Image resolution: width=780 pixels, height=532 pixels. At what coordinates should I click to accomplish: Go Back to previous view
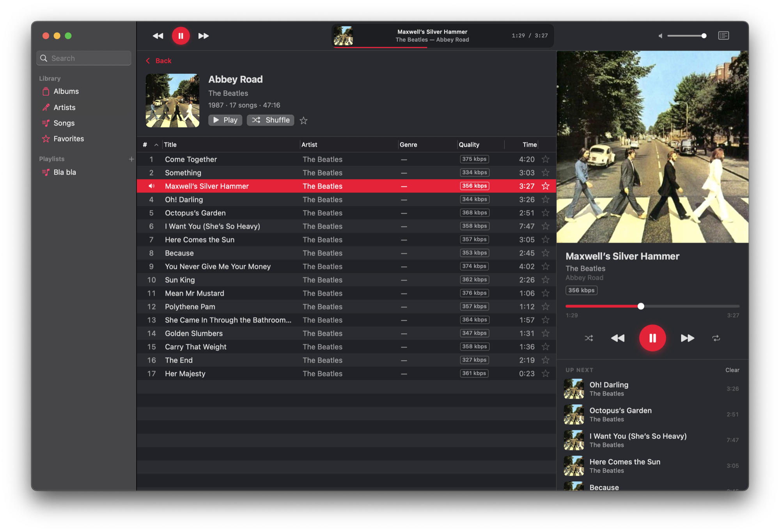click(159, 61)
